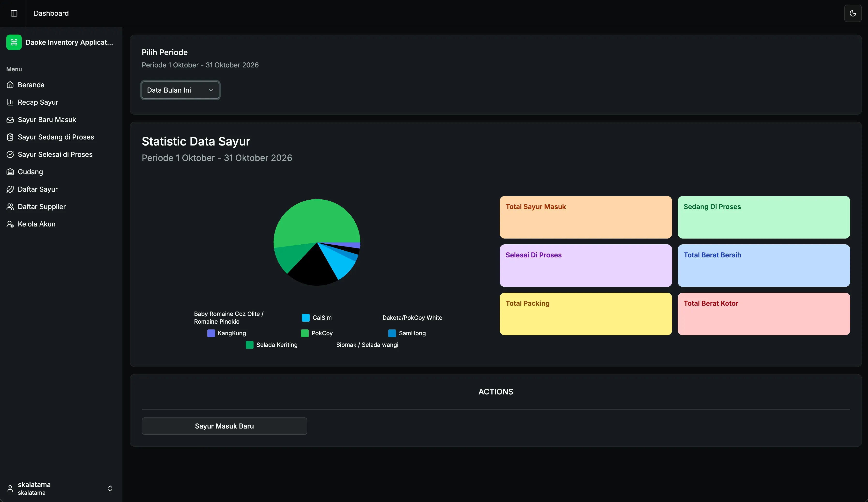Toggle the PokCoy legend color swatch
Image resolution: width=868 pixels, height=502 pixels.
click(305, 333)
